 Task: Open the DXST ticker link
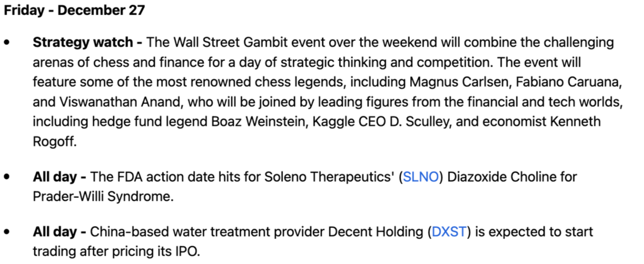pos(449,233)
